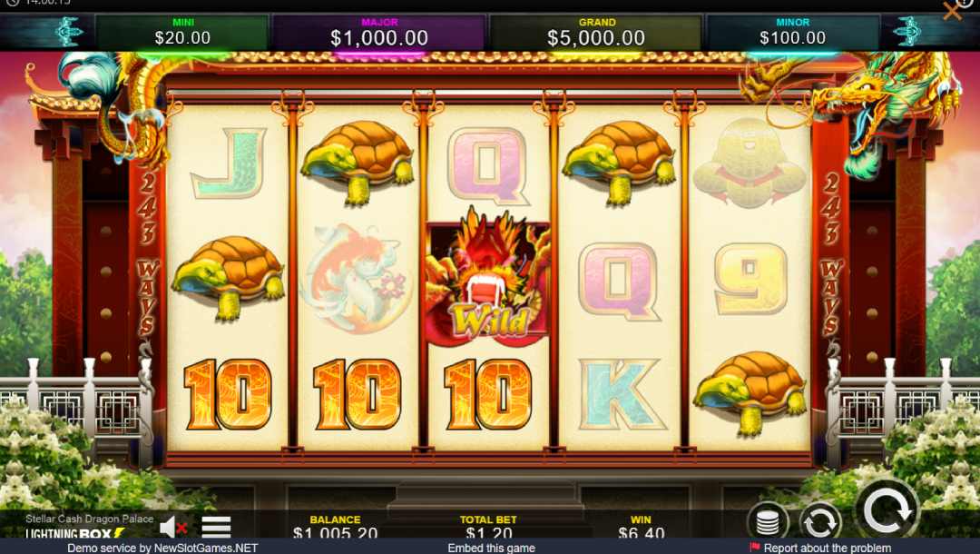
Task: Select the MINI $20.00 jackpot panel
Action: (x=182, y=33)
